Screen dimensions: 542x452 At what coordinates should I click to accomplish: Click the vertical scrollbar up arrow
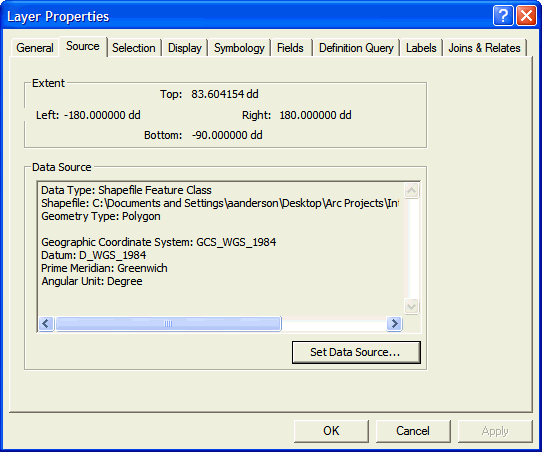coord(411,190)
